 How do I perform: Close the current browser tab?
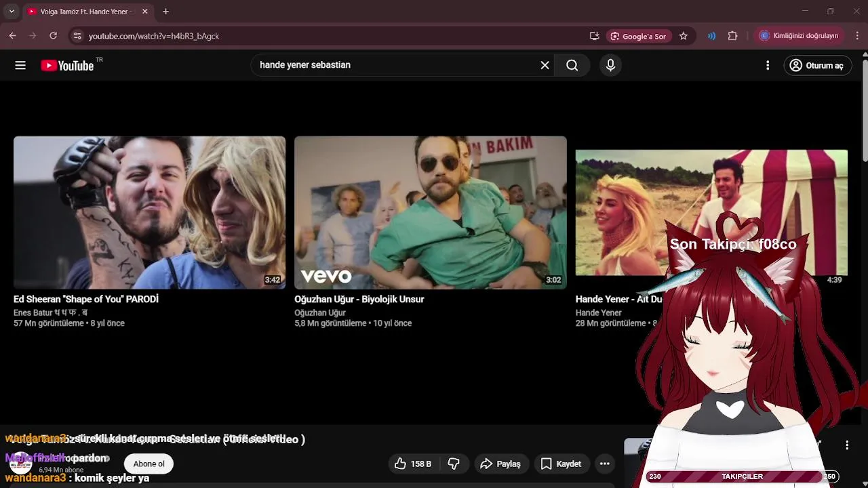coord(145,12)
